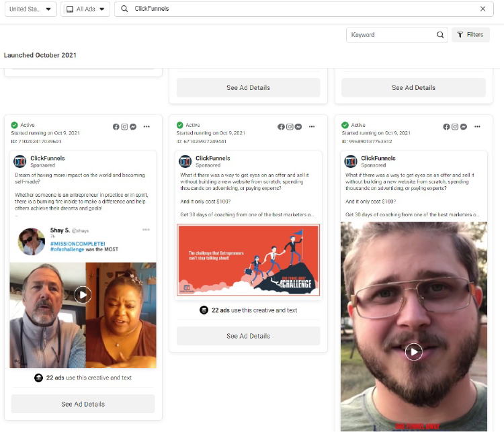The width and height of the screenshot is (504, 432).
Task: Click Shay S. profile photo in testimonial
Action: pyautogui.click(x=32, y=241)
